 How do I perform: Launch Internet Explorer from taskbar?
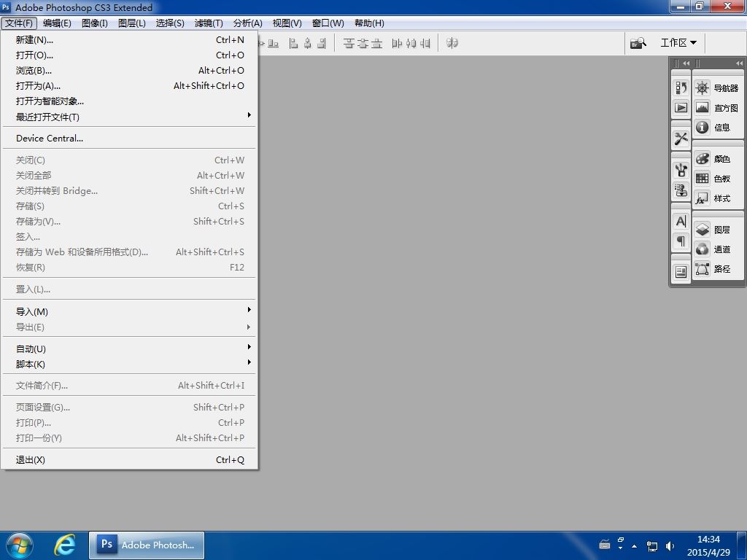[64, 545]
